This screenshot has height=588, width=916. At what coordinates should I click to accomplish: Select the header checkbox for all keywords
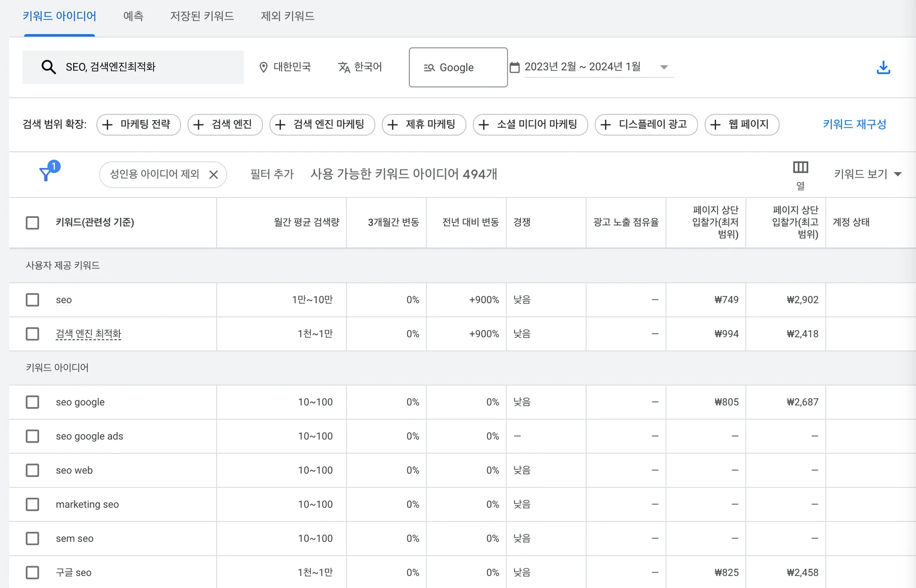(32, 222)
